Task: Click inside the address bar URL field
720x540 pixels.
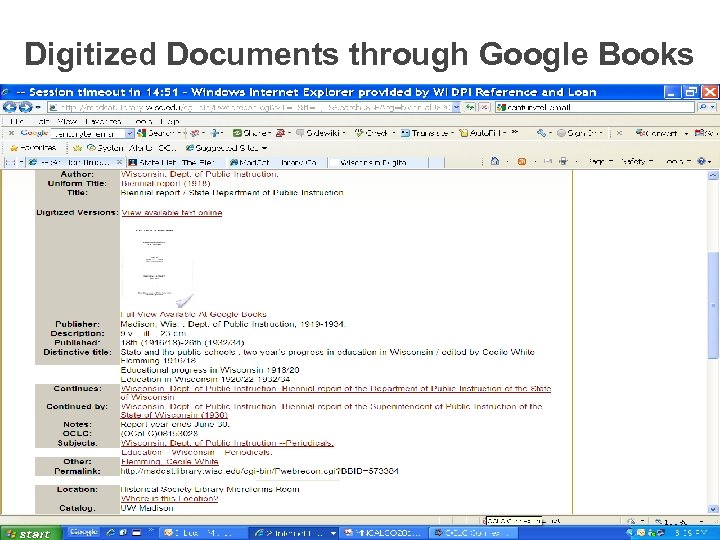Action: tap(250, 107)
